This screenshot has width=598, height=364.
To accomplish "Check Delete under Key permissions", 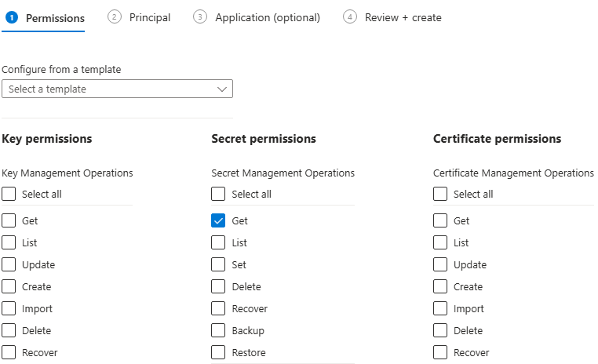I will 9,331.
